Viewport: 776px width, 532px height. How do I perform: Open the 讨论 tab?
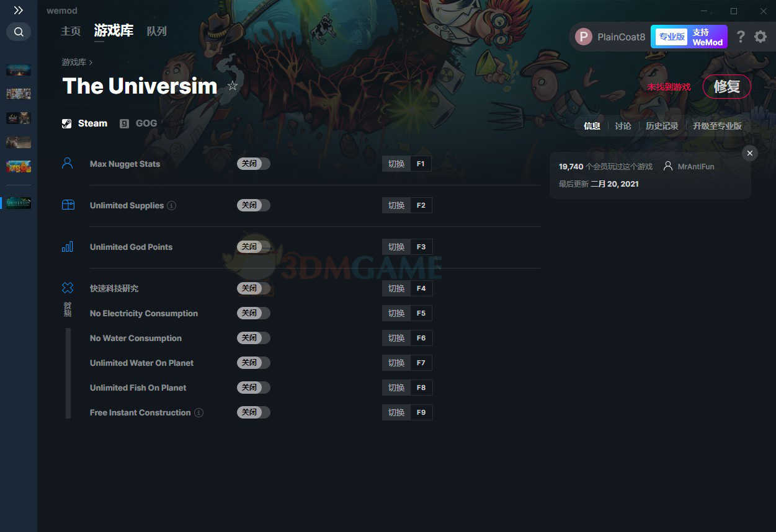pyautogui.click(x=623, y=126)
